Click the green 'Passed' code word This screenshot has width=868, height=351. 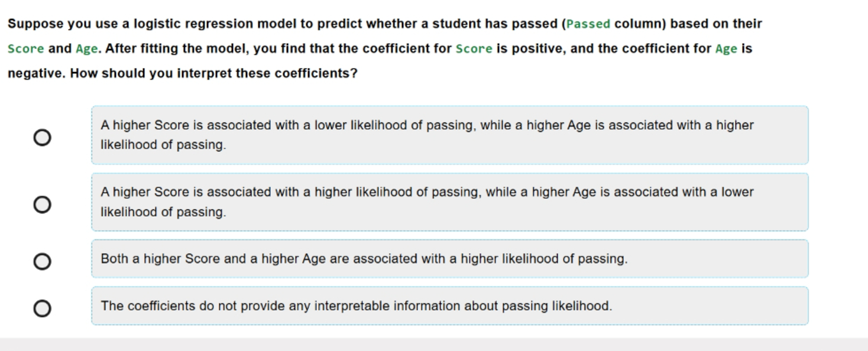(x=588, y=24)
